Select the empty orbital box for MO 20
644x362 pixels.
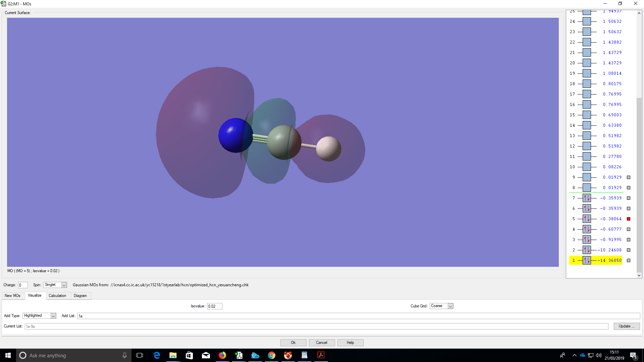tap(587, 63)
